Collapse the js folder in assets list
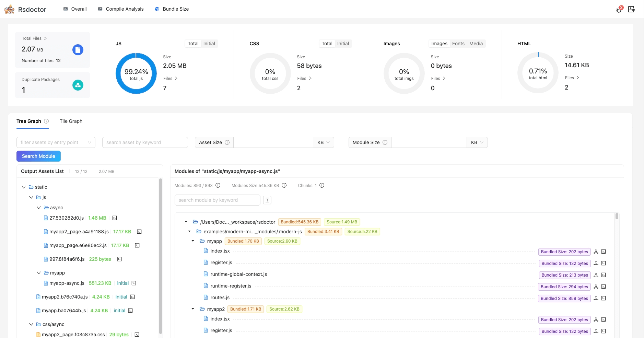644x338 pixels. [31, 197]
